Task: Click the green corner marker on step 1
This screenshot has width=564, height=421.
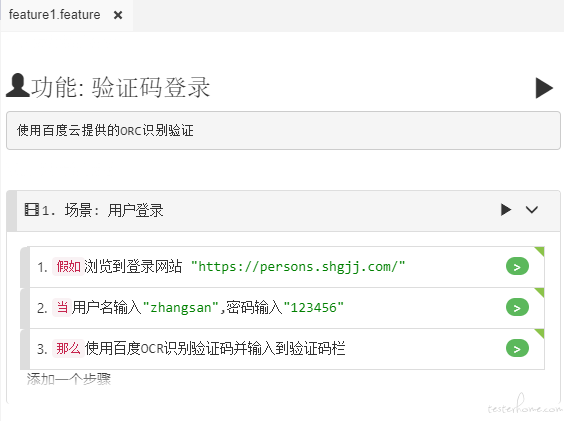Action: pos(540,250)
